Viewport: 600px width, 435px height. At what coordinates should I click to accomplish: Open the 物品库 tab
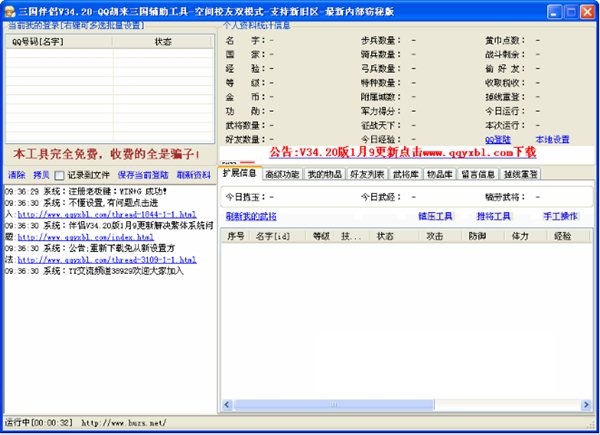(x=440, y=174)
